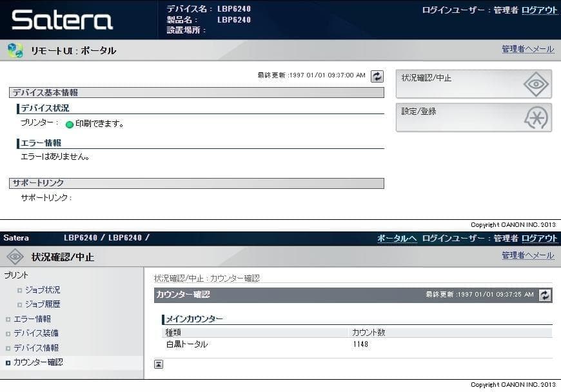Open the 状況確認/中止 button
561x392 pixels.
click(x=473, y=84)
